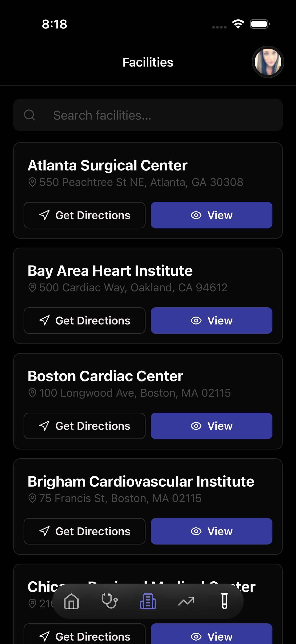Screen dimensions: 296x644
Task: Get directions to Brigham Cardiovascular Institute
Action: tap(84, 531)
